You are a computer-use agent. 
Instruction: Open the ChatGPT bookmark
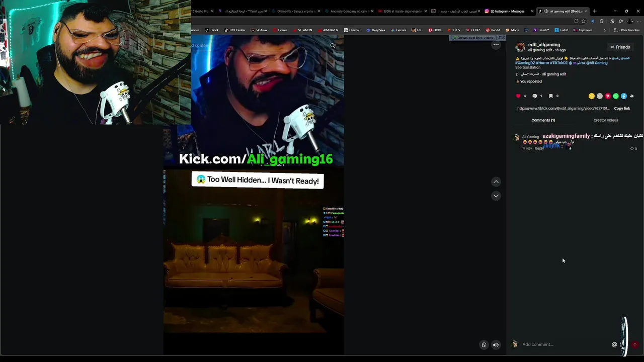(x=352, y=30)
